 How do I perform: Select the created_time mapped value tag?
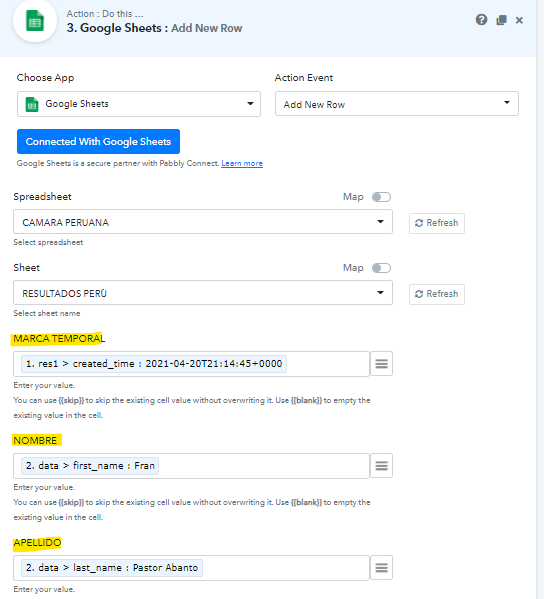coord(154,364)
